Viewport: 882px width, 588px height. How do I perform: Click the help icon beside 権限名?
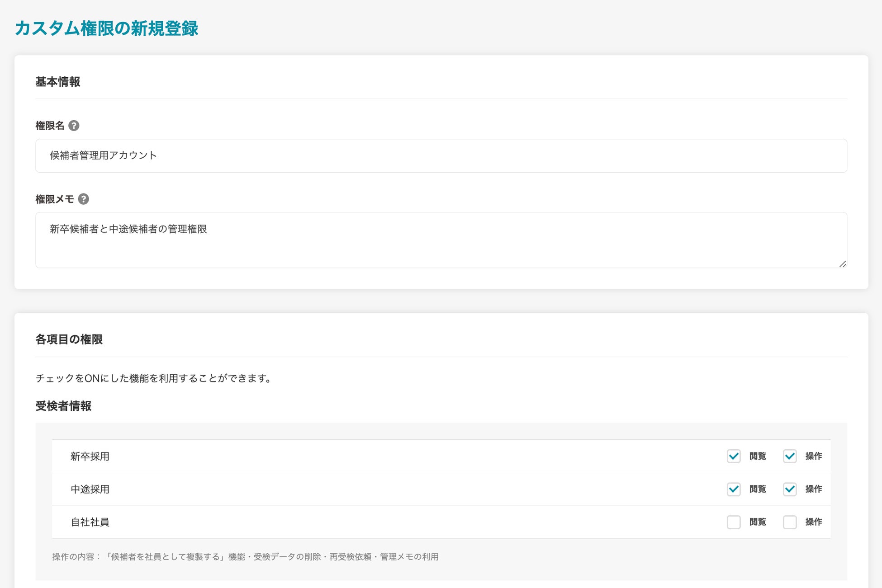[x=74, y=126]
